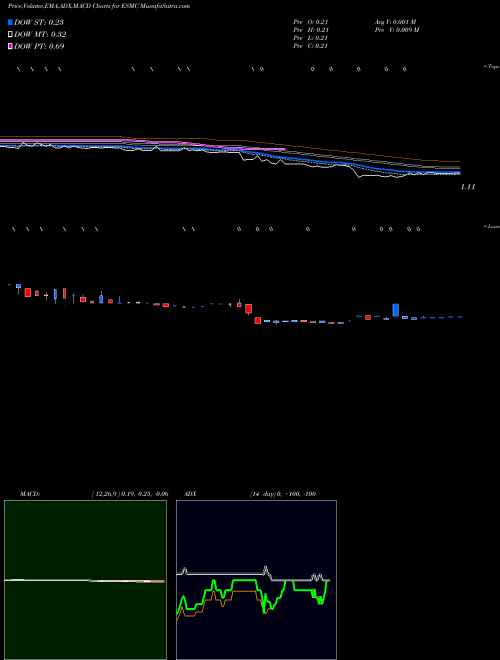Image resolution: width=500 pixels, height=660 pixels.
Task: Click the blue DOW ST legend swatch
Action: pyautogui.click(x=10, y=22)
